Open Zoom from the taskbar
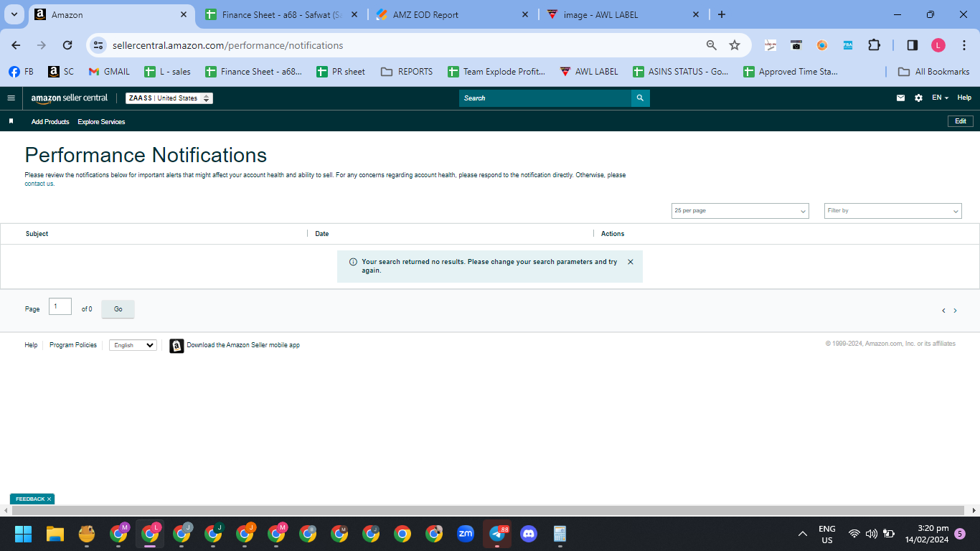 [x=466, y=534]
